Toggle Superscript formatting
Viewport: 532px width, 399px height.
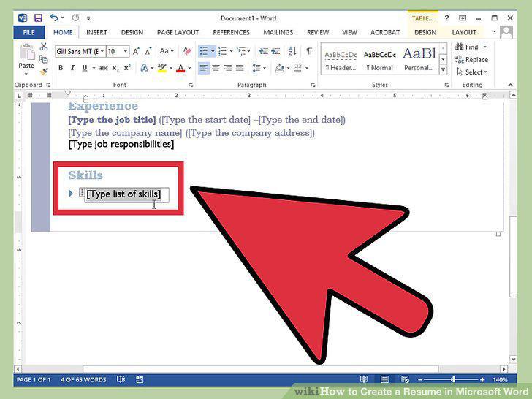127,68
